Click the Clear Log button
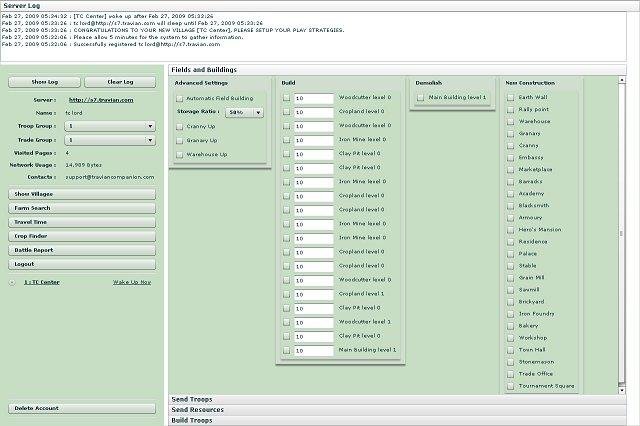The height and width of the screenshot is (426, 640). 120,82
